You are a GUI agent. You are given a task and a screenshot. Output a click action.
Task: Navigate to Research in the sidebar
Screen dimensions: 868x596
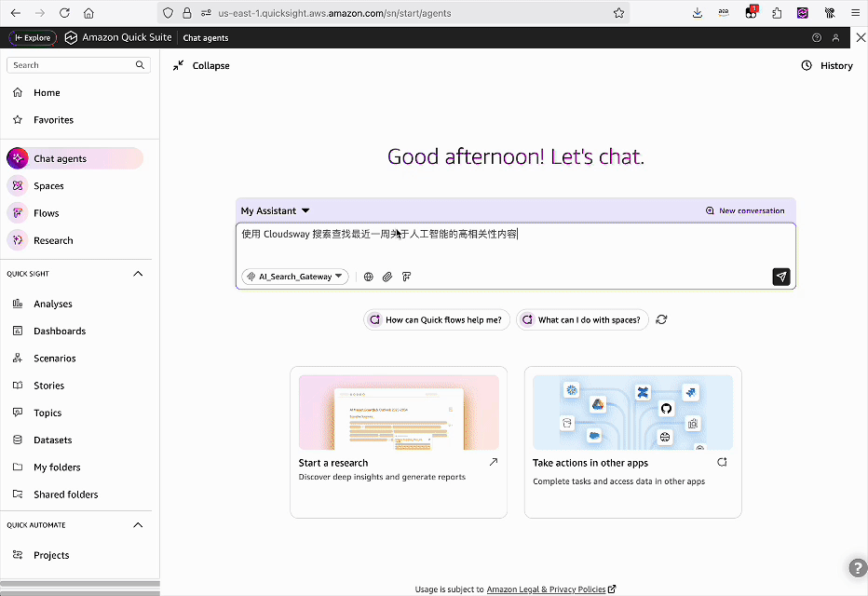click(53, 240)
